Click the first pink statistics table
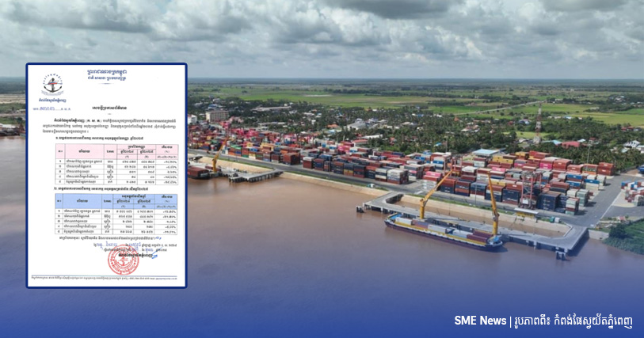The width and height of the screenshot is (644, 338). (x=116, y=165)
